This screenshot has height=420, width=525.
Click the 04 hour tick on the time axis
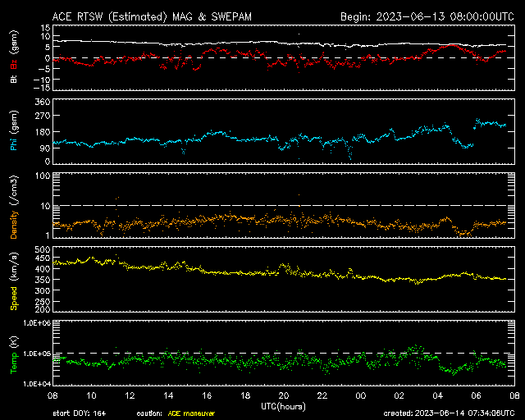[x=437, y=395]
